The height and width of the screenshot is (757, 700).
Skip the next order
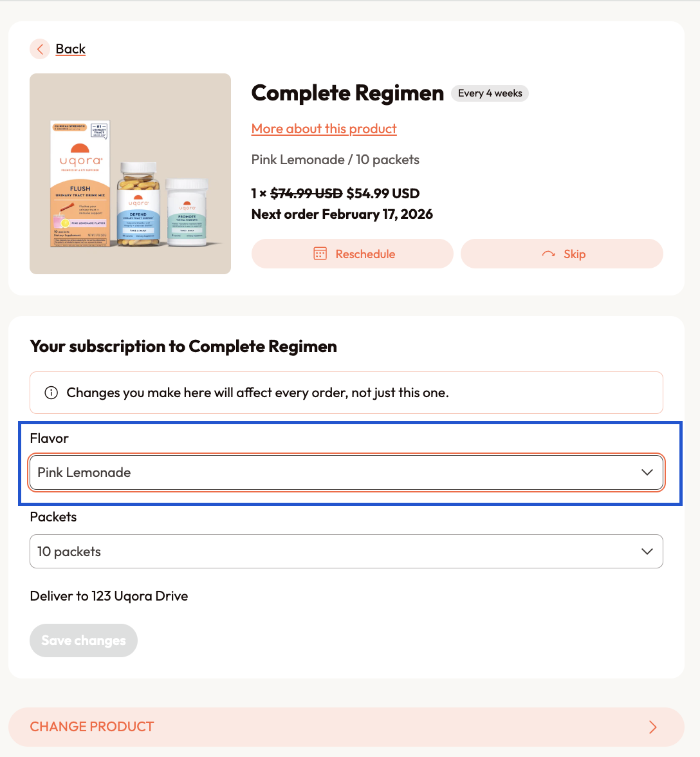click(562, 254)
